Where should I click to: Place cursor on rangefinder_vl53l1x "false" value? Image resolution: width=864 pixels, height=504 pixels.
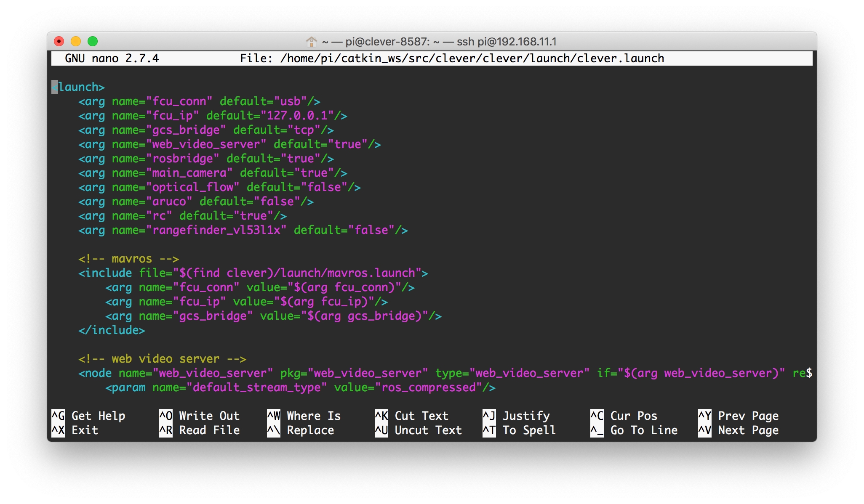371,230
